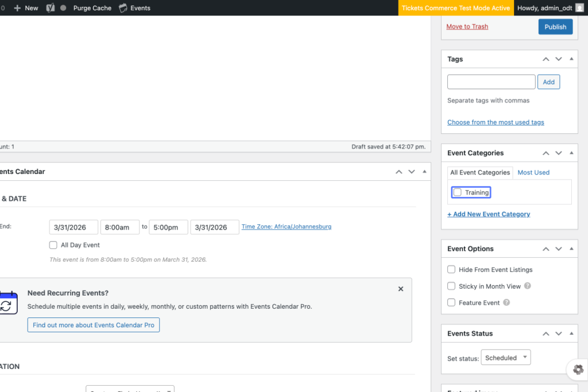The height and width of the screenshot is (392, 588).
Task: Click the floating gear widget icon
Action: coord(578,370)
